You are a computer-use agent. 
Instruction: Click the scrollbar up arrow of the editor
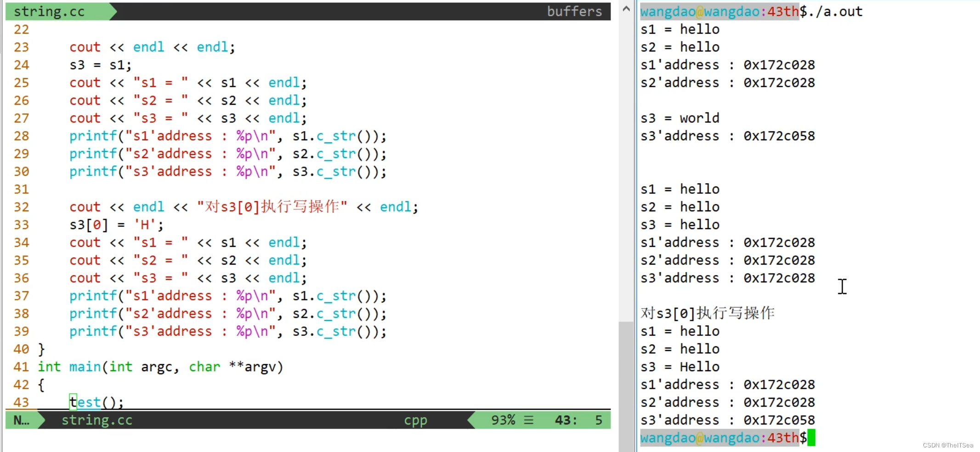coord(626,9)
